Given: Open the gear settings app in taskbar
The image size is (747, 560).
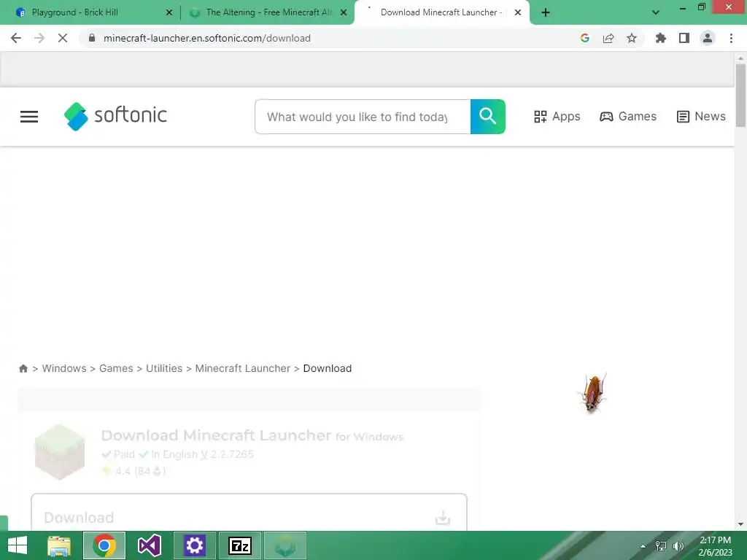Looking at the screenshot, I should pos(194,545).
